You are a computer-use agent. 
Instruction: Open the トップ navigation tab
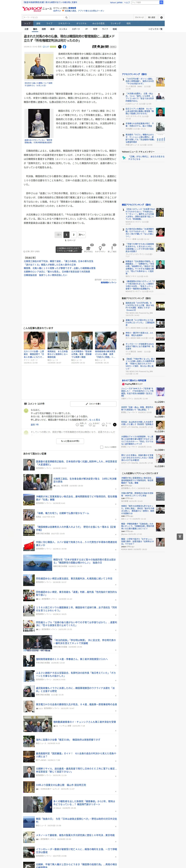pyautogui.click(x=27, y=23)
